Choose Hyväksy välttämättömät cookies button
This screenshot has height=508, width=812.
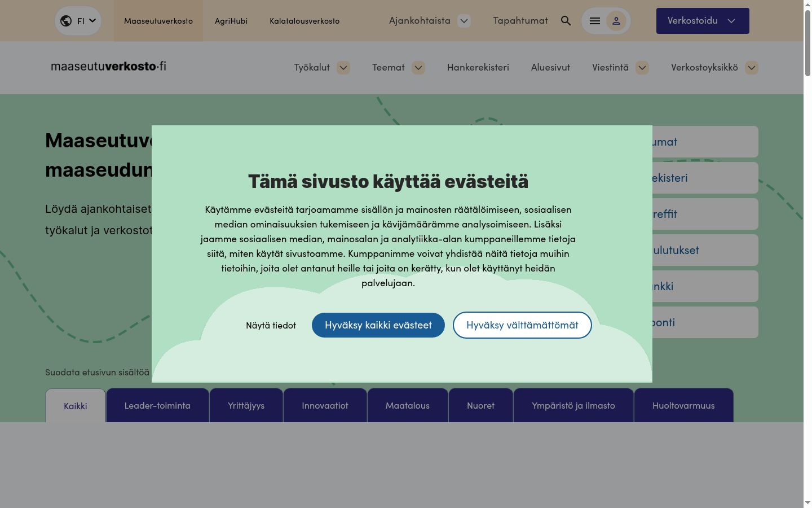pos(522,325)
